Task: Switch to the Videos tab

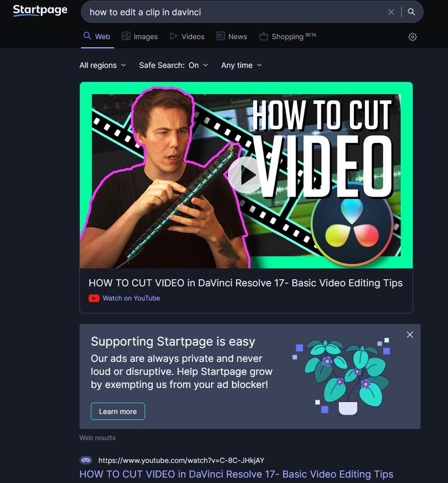Action: click(187, 36)
